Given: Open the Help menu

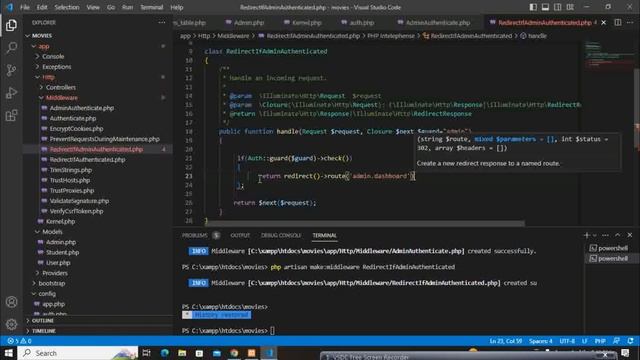Looking at the screenshot, I should click(x=176, y=7).
